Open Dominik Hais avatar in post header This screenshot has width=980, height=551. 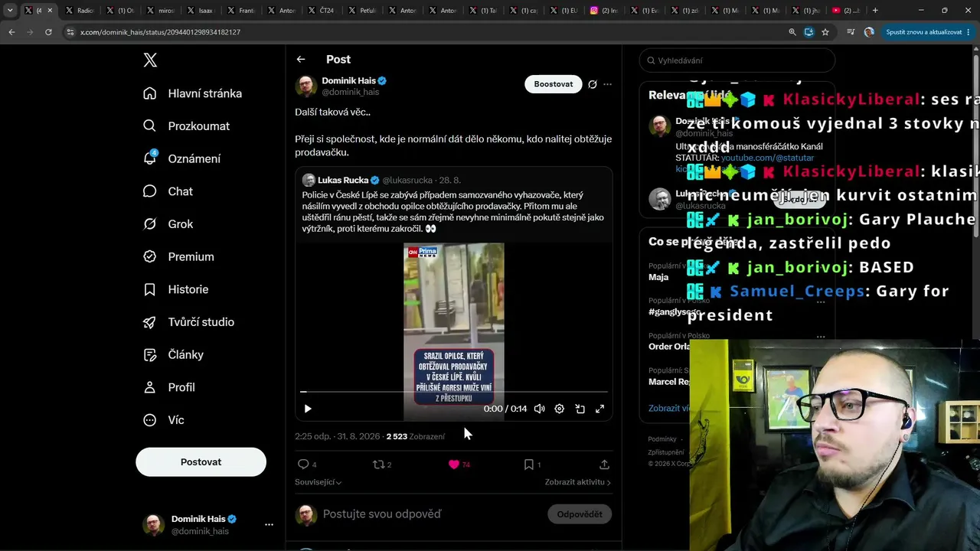[306, 86]
